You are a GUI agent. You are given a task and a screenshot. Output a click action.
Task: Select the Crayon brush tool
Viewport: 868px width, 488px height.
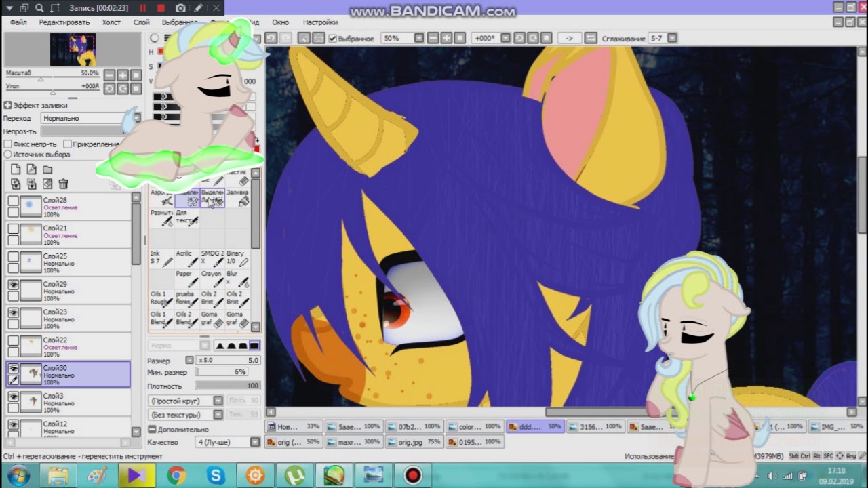(212, 279)
